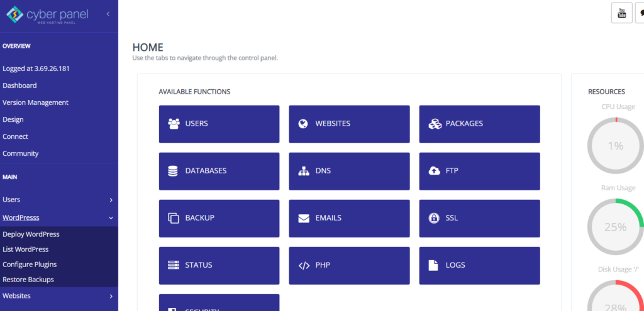Click the YouTube icon button
644x311 pixels.
click(x=622, y=13)
